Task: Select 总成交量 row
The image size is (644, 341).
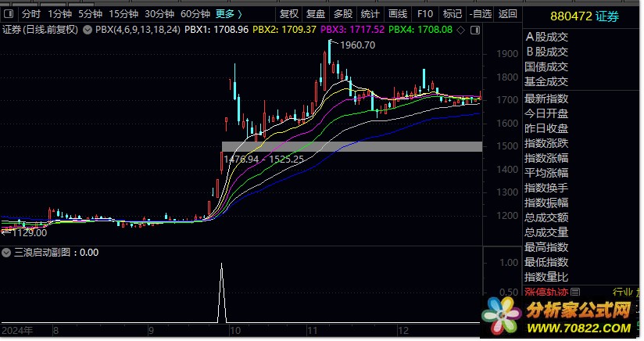Action: click(x=546, y=232)
